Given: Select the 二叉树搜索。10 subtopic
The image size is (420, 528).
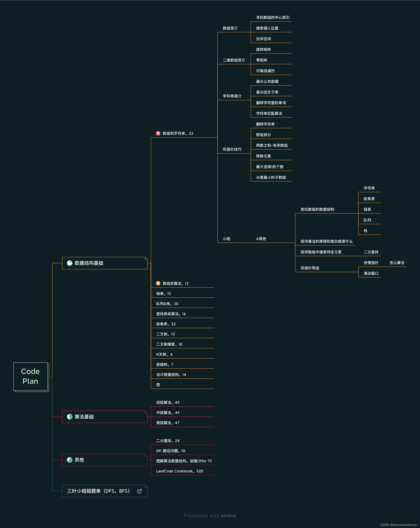Looking at the screenshot, I should point(169,344).
